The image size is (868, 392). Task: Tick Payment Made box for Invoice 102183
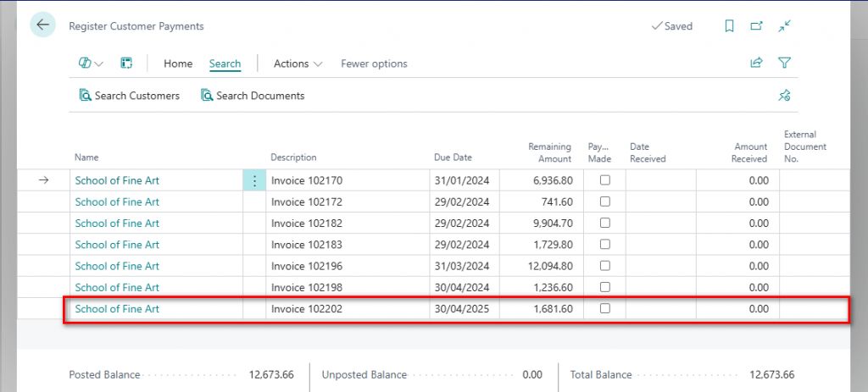point(604,245)
